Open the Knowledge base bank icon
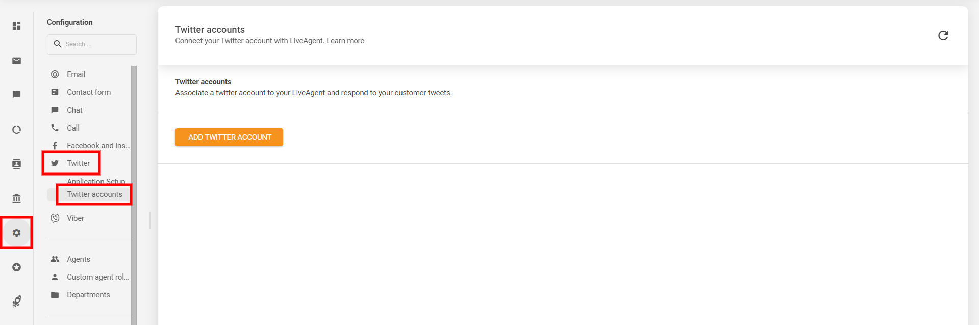The image size is (980, 325). click(17, 198)
